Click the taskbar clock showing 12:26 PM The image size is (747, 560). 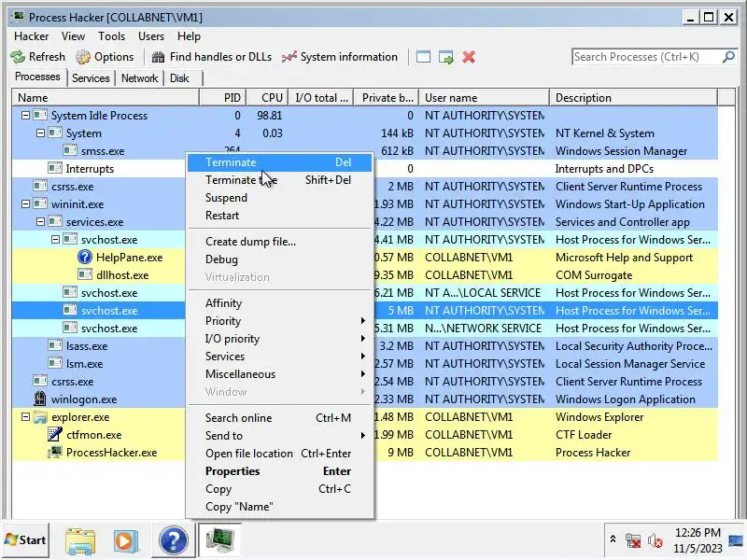pyautogui.click(x=698, y=540)
